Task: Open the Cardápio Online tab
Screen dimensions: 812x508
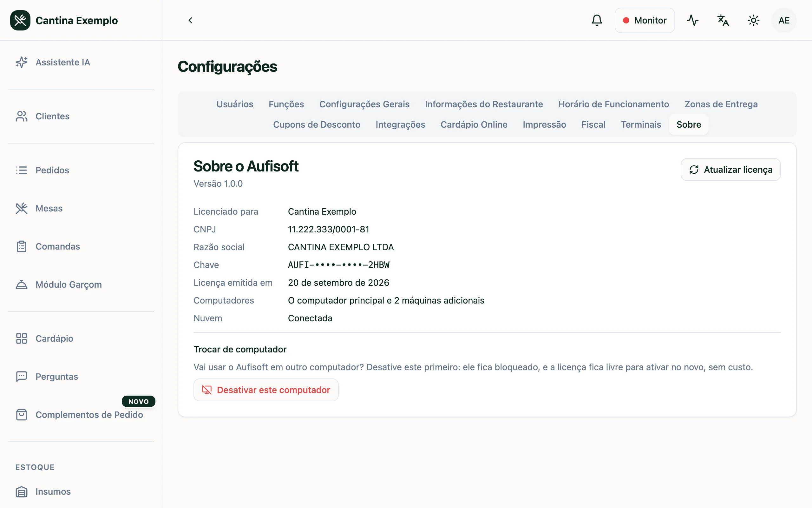Action: pyautogui.click(x=474, y=125)
